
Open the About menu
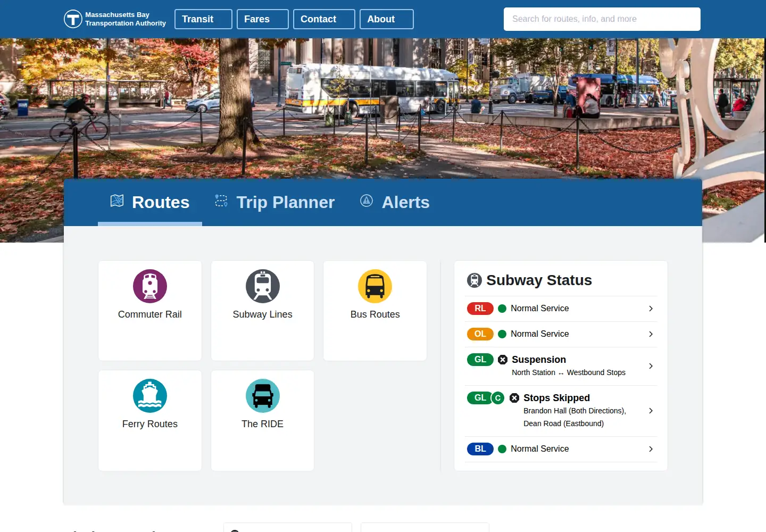[387, 19]
